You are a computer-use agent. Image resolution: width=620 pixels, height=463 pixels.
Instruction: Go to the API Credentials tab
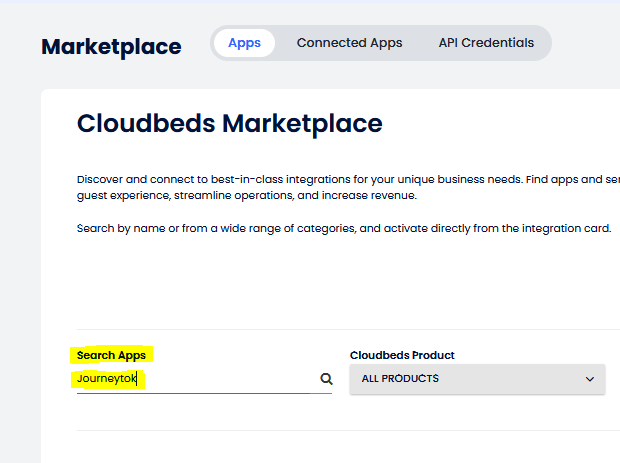[486, 43]
